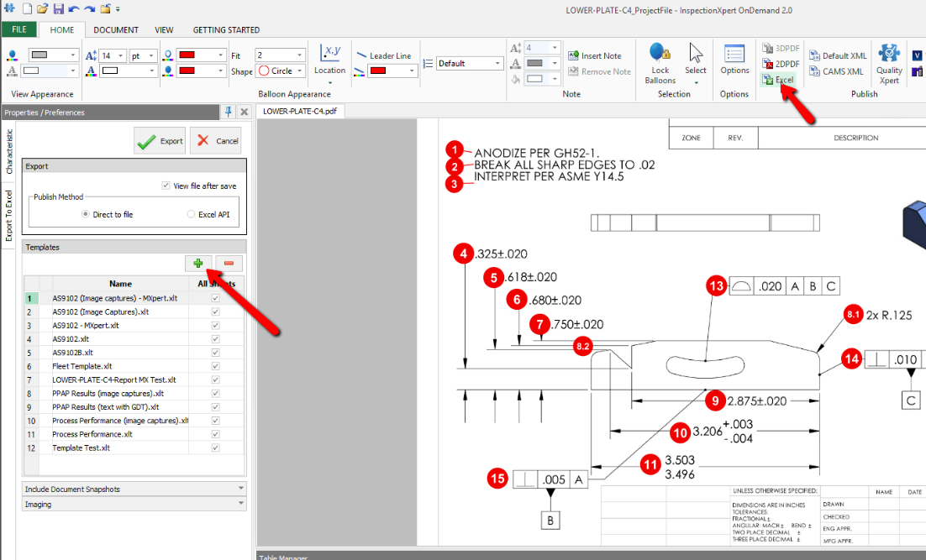
Task: Cancel the export operation
Action: click(215, 140)
